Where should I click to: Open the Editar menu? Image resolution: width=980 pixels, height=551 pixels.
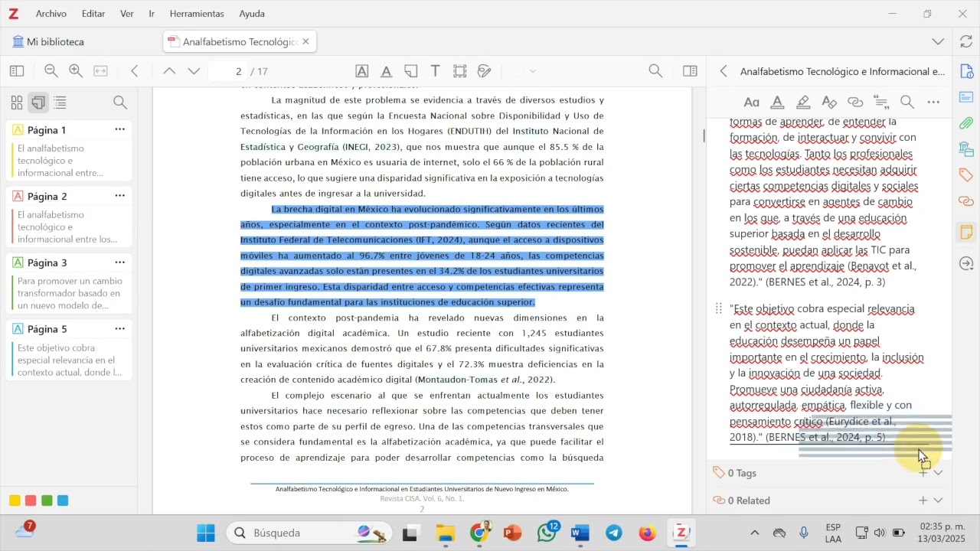coord(93,14)
